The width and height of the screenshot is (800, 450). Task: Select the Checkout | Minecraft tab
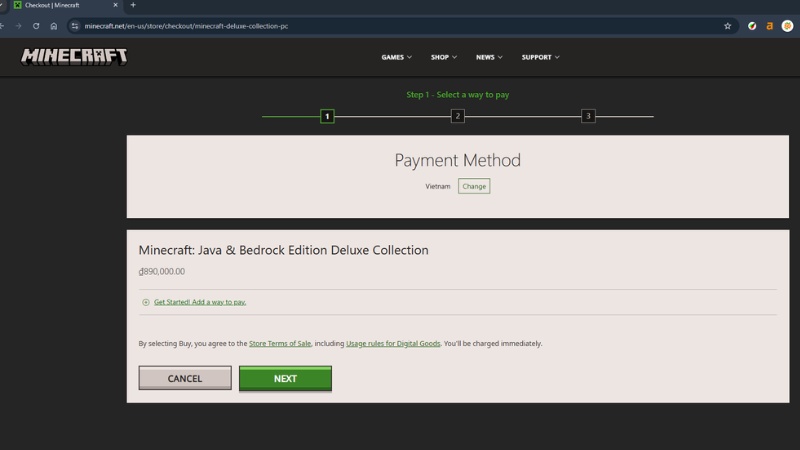coord(60,5)
